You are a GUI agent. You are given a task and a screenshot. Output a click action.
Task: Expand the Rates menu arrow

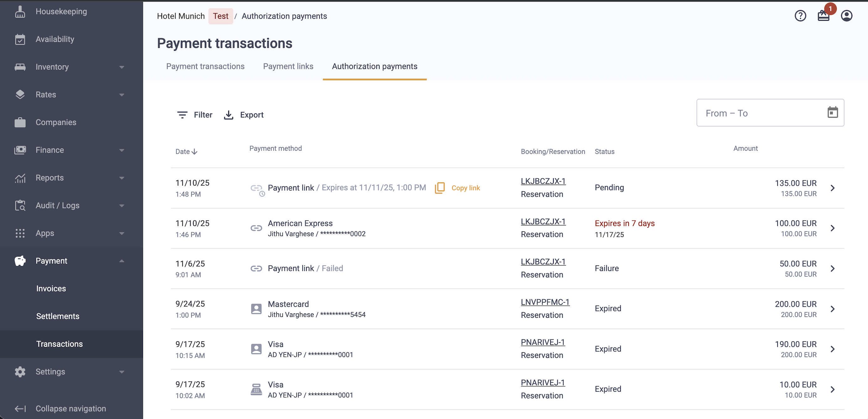pyautogui.click(x=122, y=95)
